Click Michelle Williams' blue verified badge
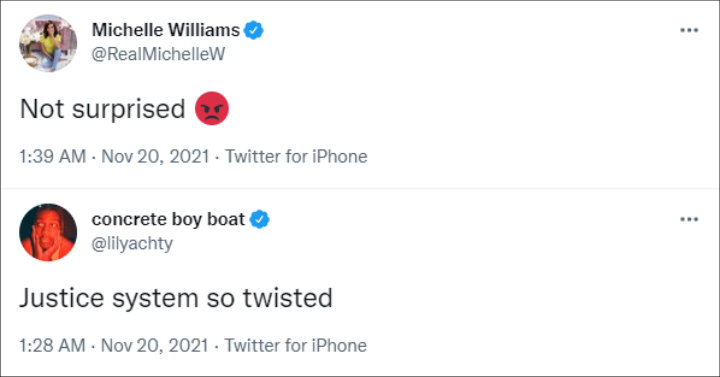The image size is (720, 377). (253, 30)
